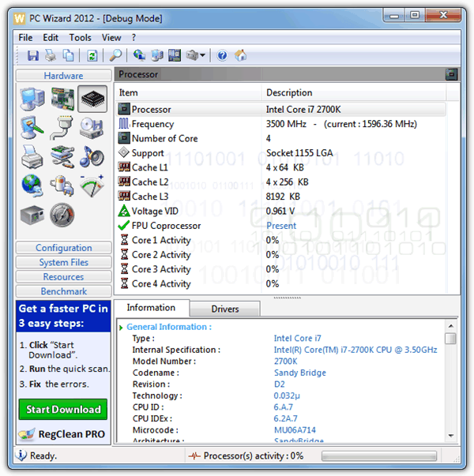The width and height of the screenshot is (474, 476).
Task: Switch to the Drivers tab
Action: 225,309
